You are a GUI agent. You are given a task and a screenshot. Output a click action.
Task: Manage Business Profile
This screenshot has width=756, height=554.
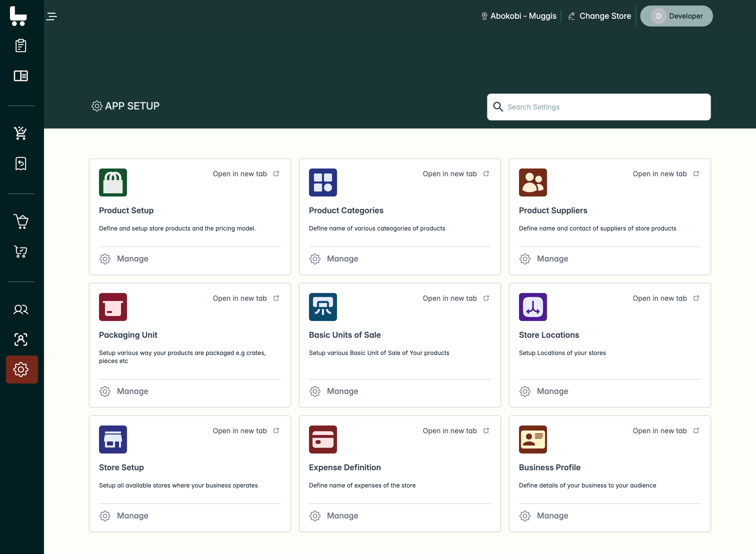point(543,515)
